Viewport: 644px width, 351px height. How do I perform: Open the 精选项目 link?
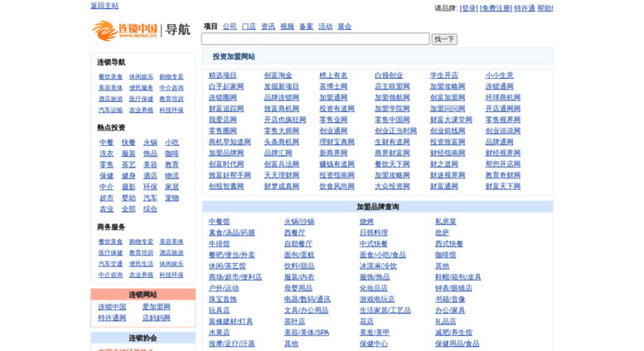[x=223, y=76]
